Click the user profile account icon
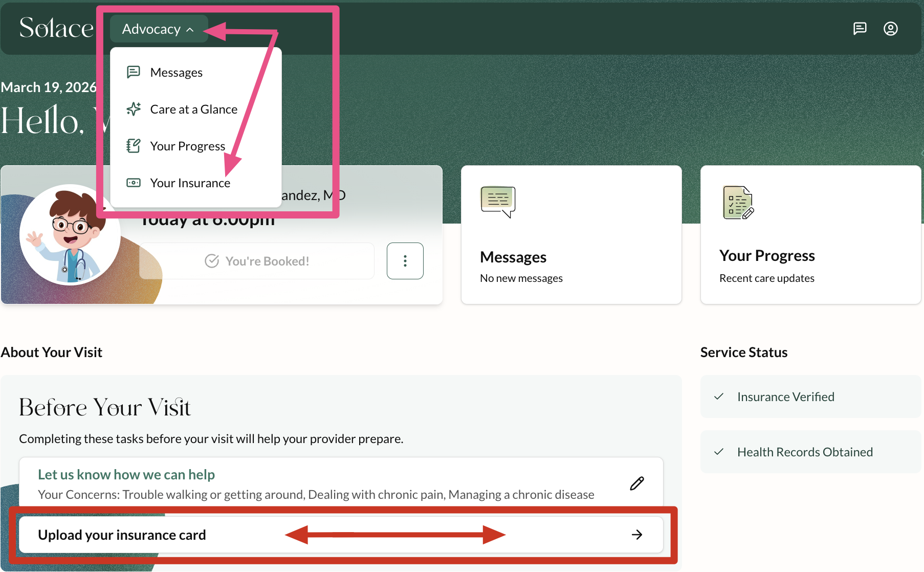The image size is (924, 572). click(x=890, y=29)
